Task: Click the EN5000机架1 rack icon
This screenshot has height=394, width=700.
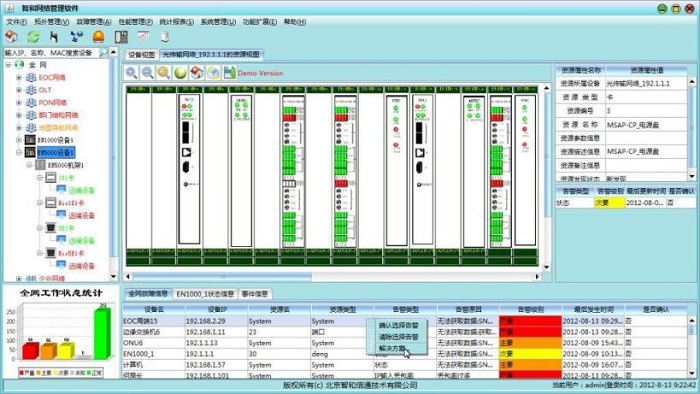Action: pyautogui.click(x=41, y=165)
